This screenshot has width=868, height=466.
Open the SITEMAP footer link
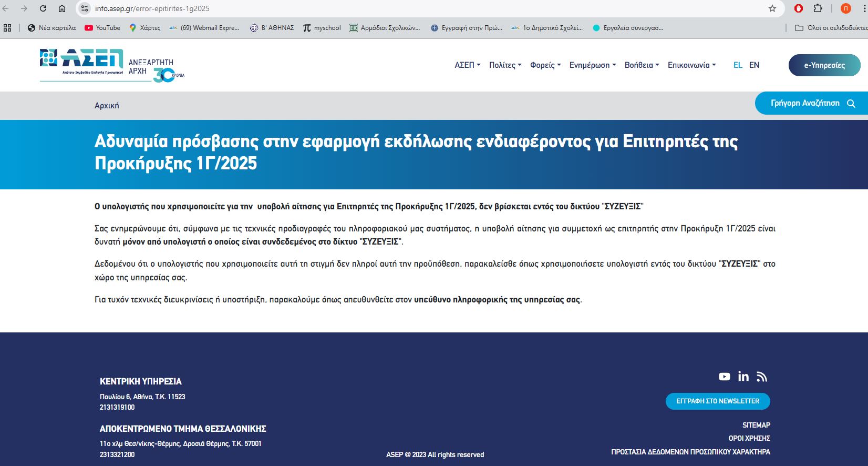tap(756, 425)
